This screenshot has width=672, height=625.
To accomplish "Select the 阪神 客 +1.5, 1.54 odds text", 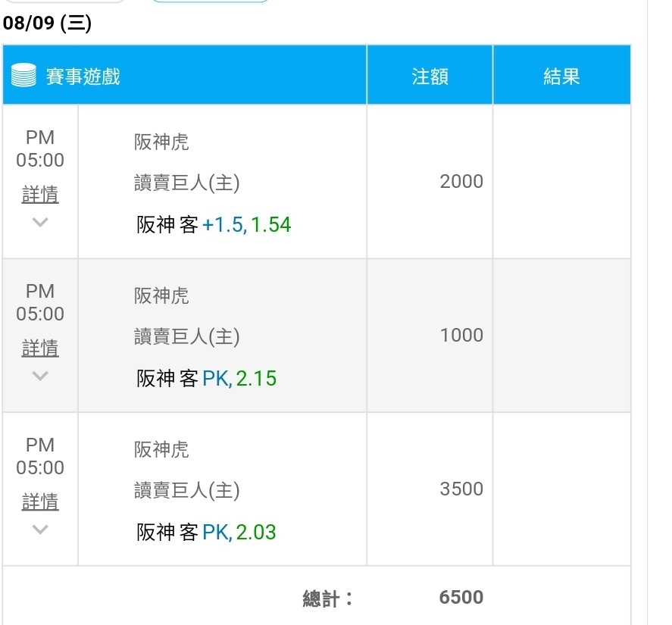I will pyautogui.click(x=214, y=225).
